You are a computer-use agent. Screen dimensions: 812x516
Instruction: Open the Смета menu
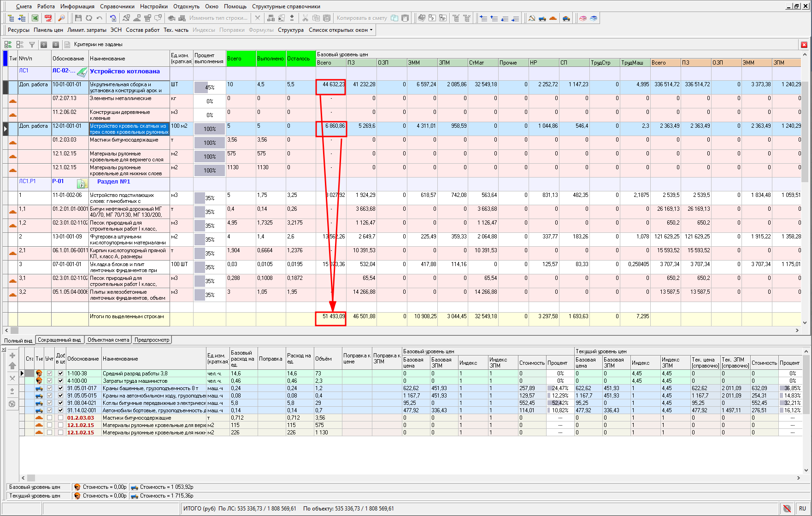[x=24, y=6]
